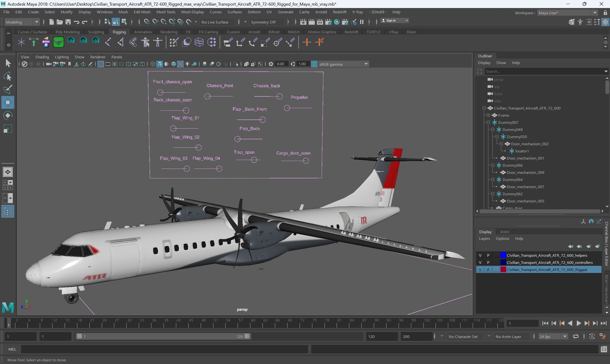This screenshot has width=610, height=364.
Task: Collapse the Civilian_Transport_Aircraft_ATR_72_600 root node
Action: click(484, 108)
